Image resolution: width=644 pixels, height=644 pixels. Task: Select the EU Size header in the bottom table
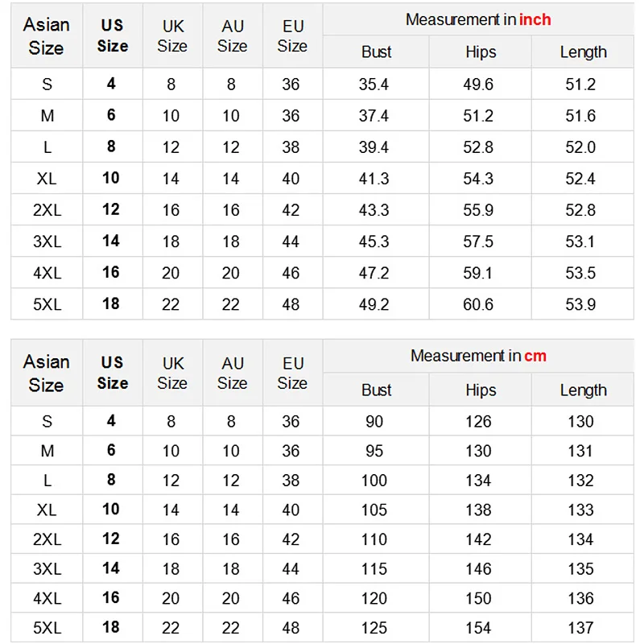tap(292, 373)
